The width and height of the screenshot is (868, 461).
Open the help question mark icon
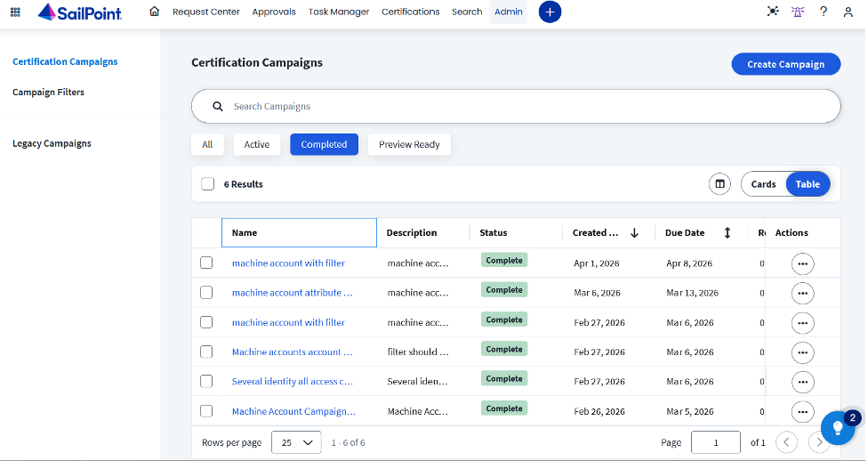[x=824, y=12]
